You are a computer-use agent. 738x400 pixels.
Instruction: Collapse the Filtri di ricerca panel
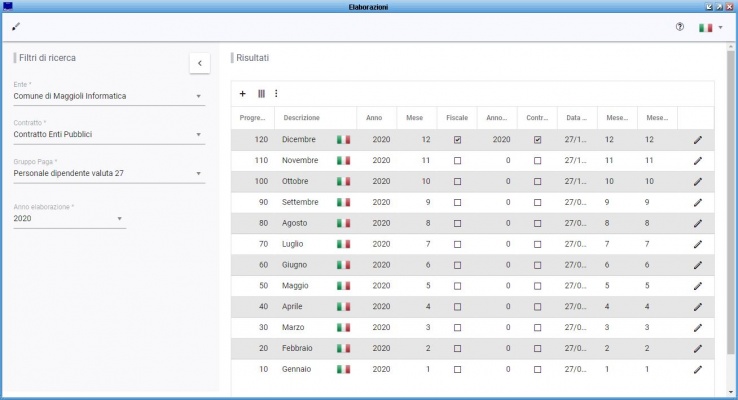(x=200, y=63)
